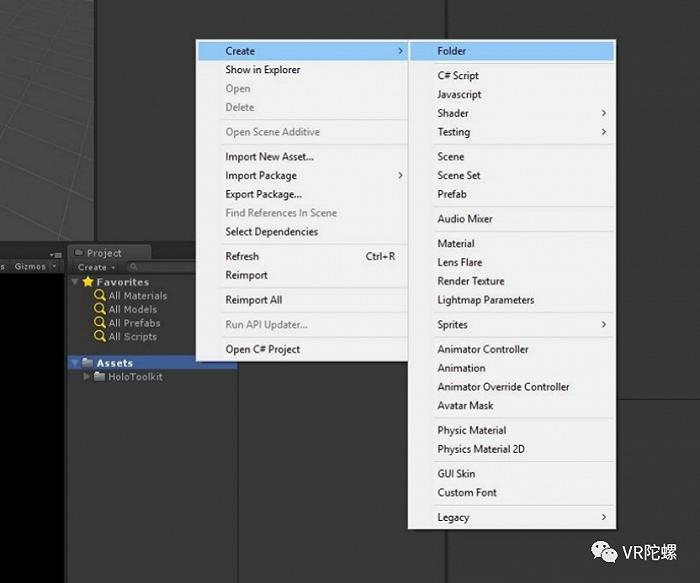Screen dimensions: 700x583
Task: Expand the Sprites submenu
Action: click(x=604, y=325)
